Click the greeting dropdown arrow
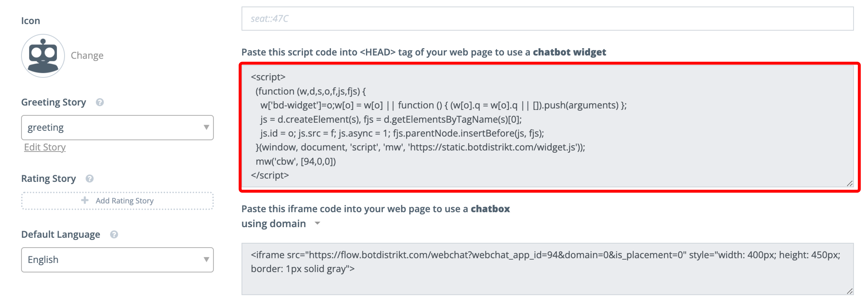 (x=206, y=127)
